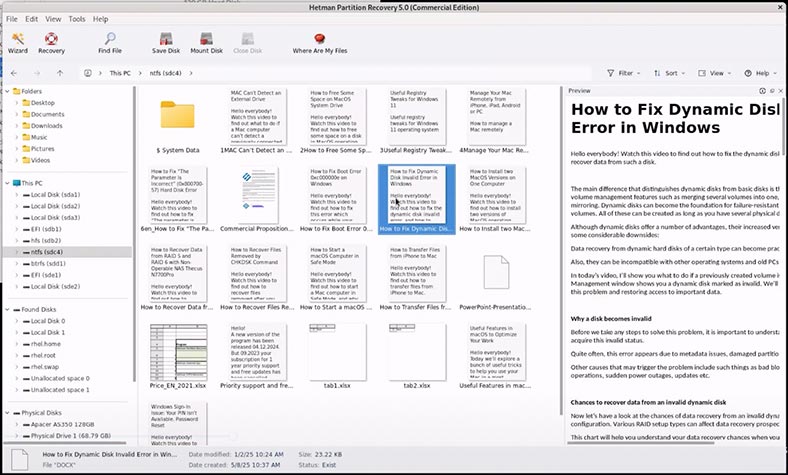The width and height of the screenshot is (788, 475).
Task: Open the Tools menu
Action: click(x=77, y=19)
